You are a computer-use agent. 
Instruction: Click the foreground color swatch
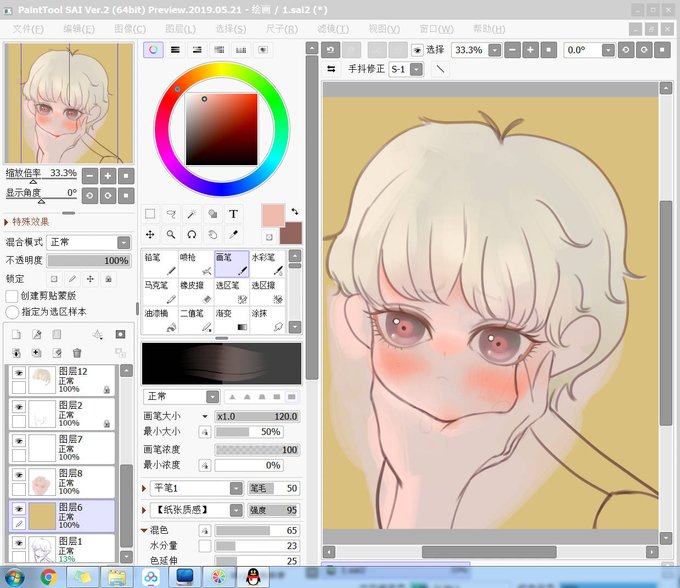point(273,215)
